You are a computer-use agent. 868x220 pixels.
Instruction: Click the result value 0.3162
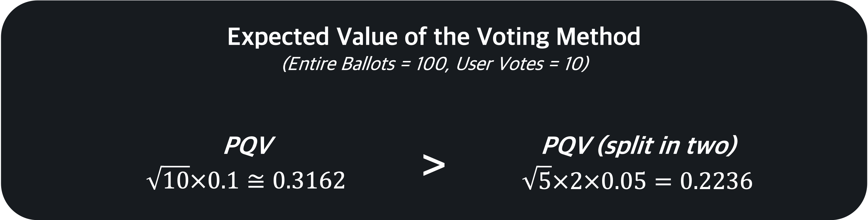click(x=309, y=181)
